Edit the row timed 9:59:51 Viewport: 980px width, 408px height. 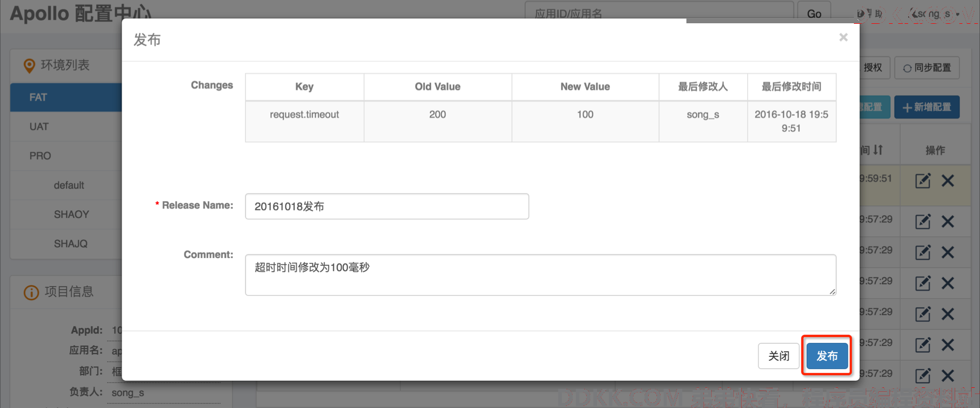coord(923,180)
